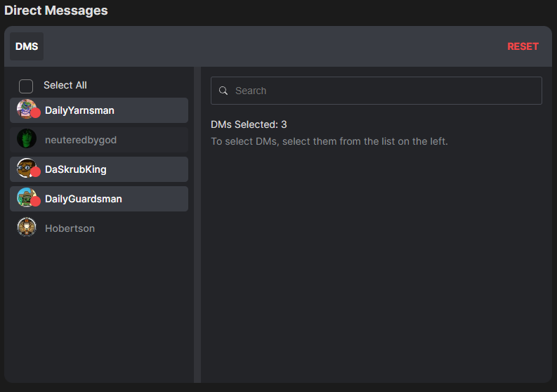
Task: Deselect the DailyGuardsman DM name
Action: (x=84, y=199)
